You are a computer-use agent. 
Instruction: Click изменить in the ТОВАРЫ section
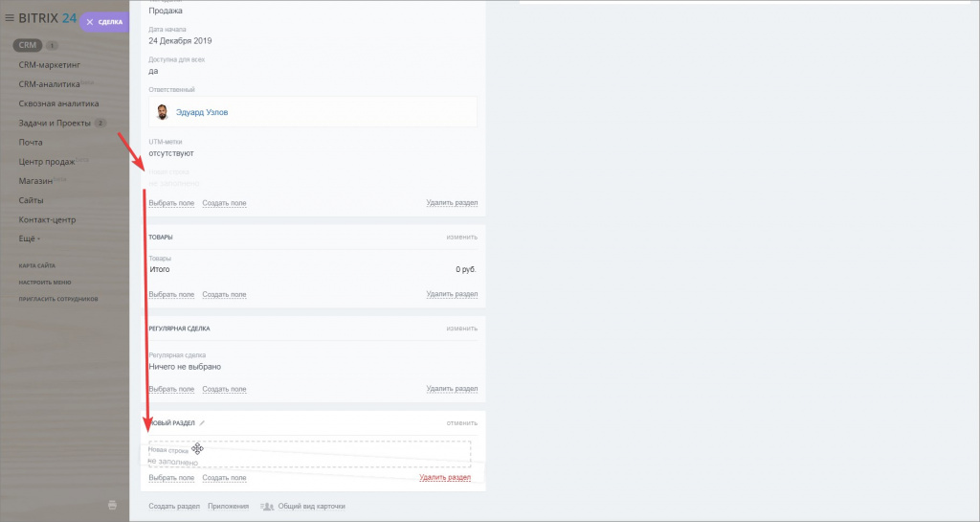(x=462, y=238)
